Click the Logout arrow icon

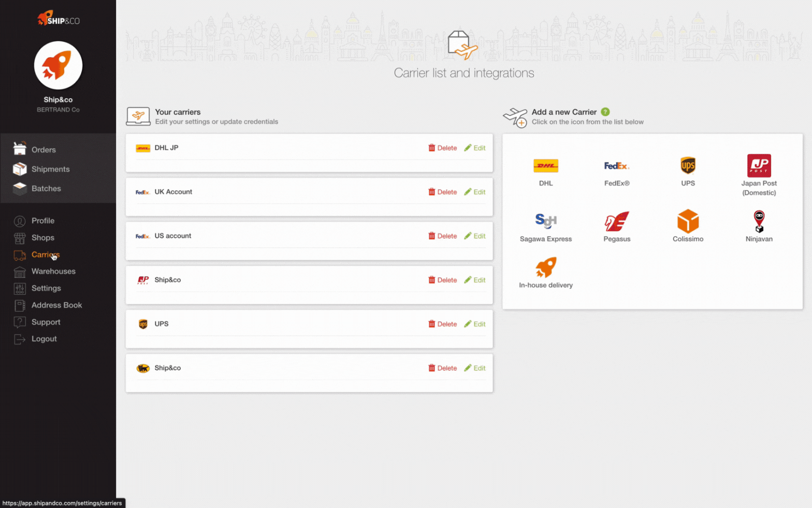(x=20, y=340)
